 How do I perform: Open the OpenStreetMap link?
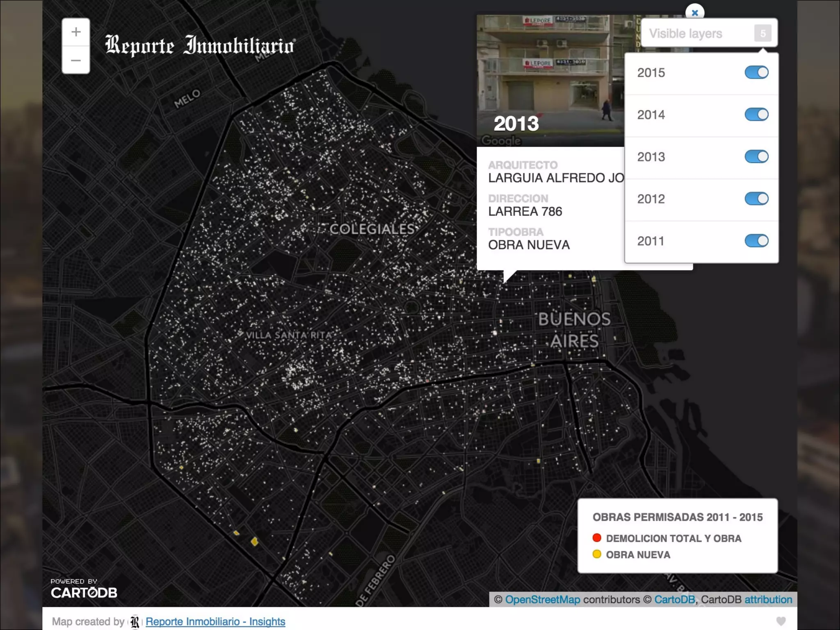click(542, 600)
